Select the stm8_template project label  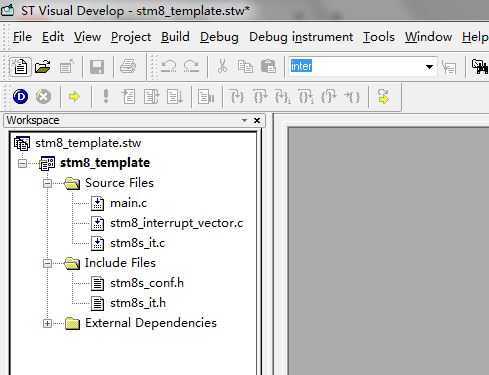click(105, 163)
